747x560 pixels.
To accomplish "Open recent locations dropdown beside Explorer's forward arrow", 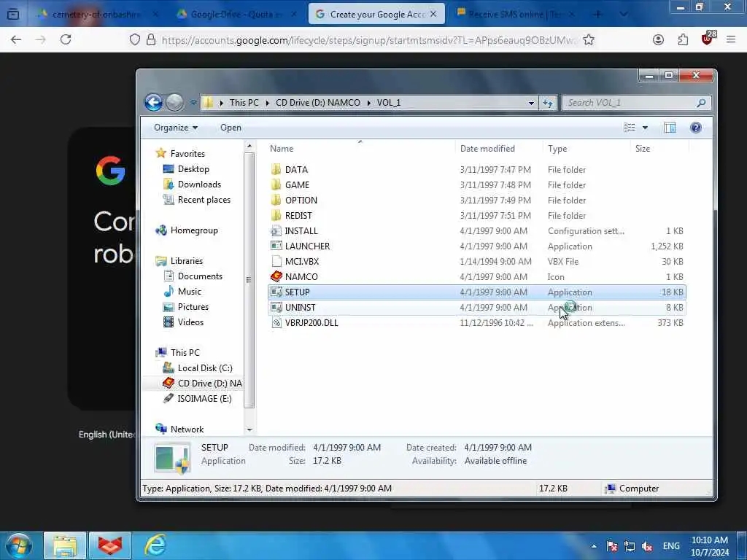I will (193, 102).
